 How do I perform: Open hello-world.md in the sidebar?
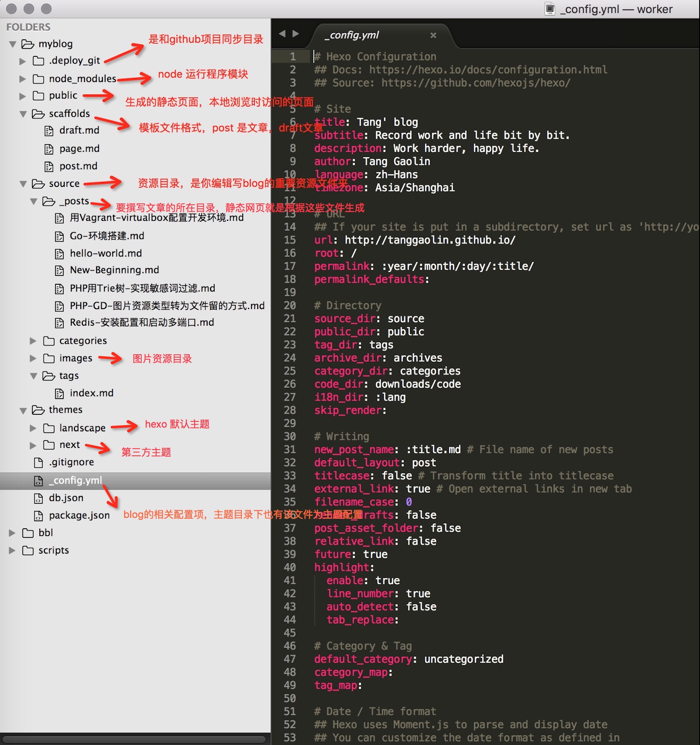point(106,253)
